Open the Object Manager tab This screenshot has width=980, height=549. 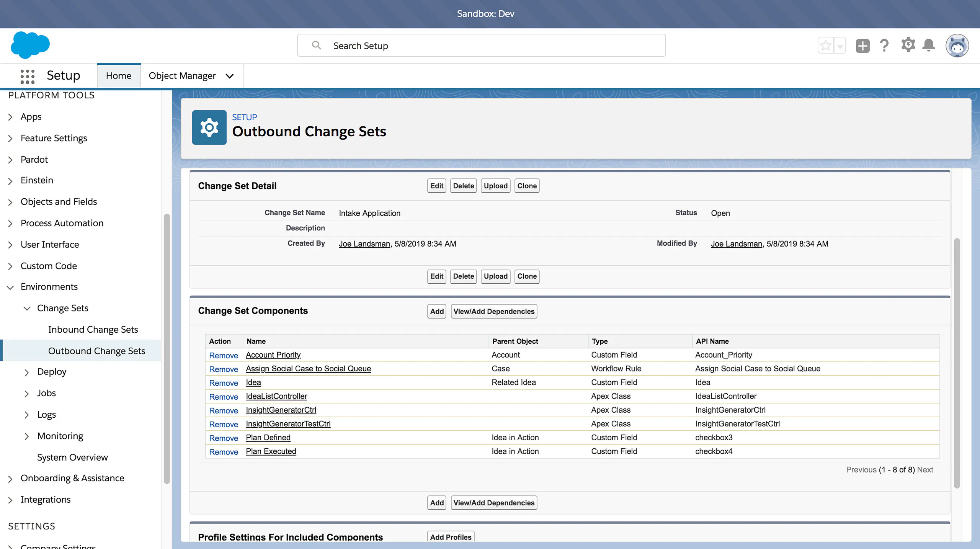(182, 76)
